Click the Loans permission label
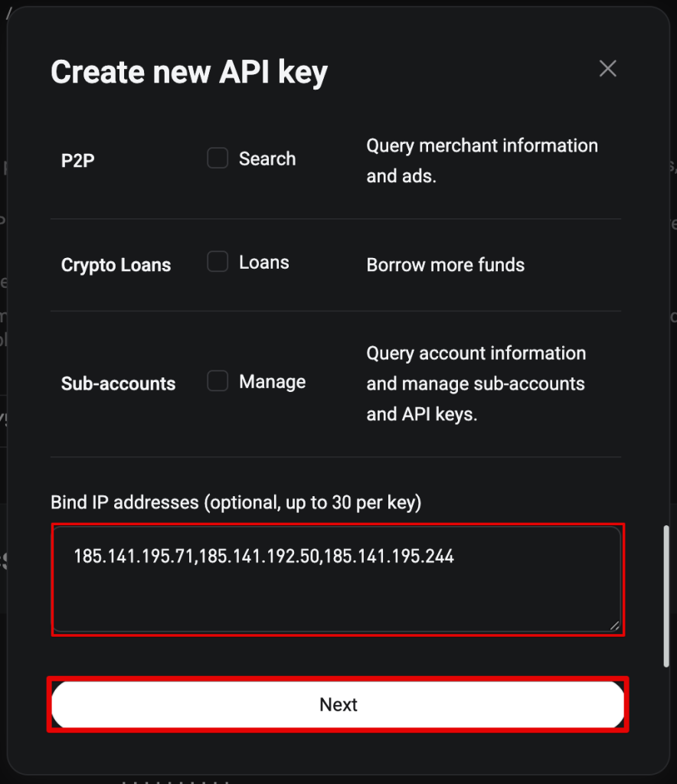This screenshot has height=784, width=677. [264, 263]
